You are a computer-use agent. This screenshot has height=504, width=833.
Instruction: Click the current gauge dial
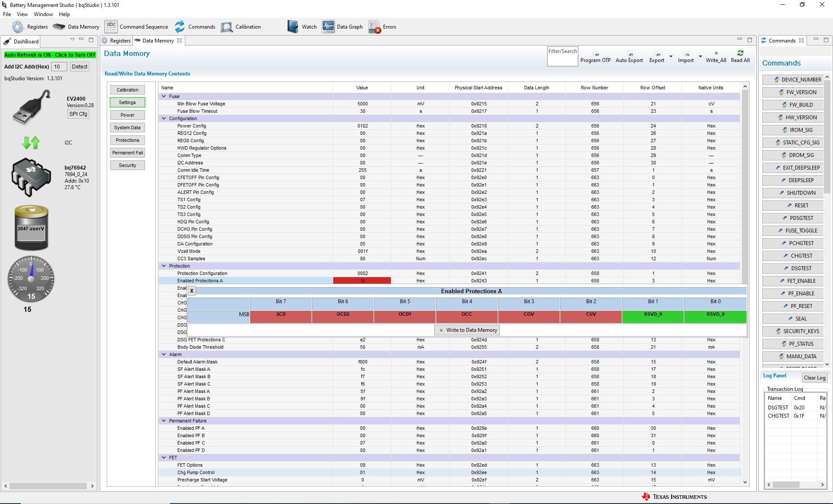tap(31, 279)
